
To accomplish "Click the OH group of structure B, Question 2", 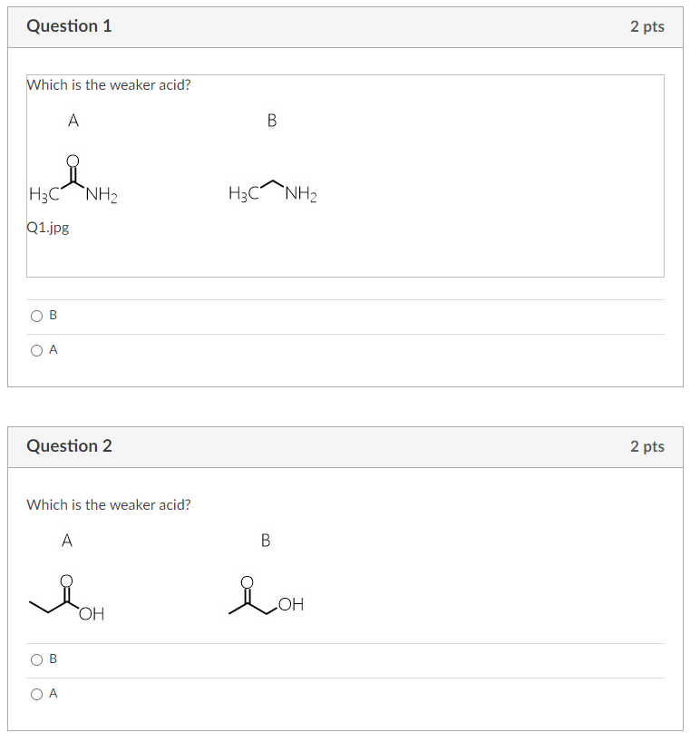I will point(291,604).
